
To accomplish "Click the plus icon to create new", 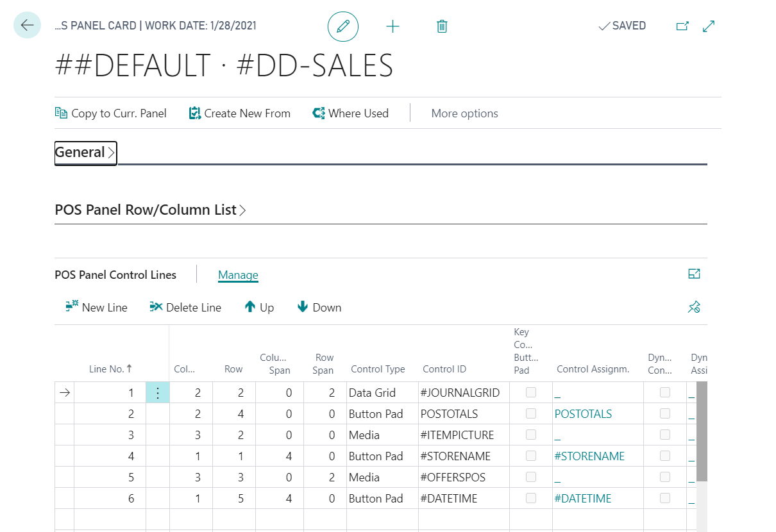I will click(392, 26).
